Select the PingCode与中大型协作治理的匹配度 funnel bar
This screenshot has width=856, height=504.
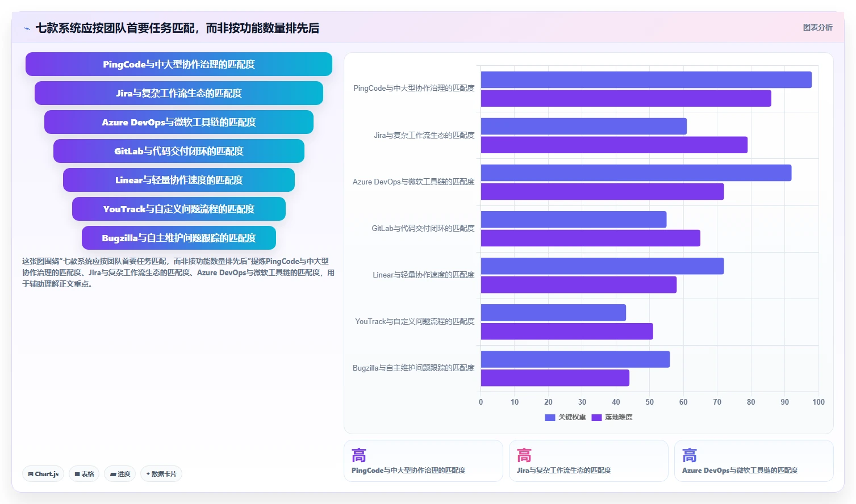[x=179, y=64]
